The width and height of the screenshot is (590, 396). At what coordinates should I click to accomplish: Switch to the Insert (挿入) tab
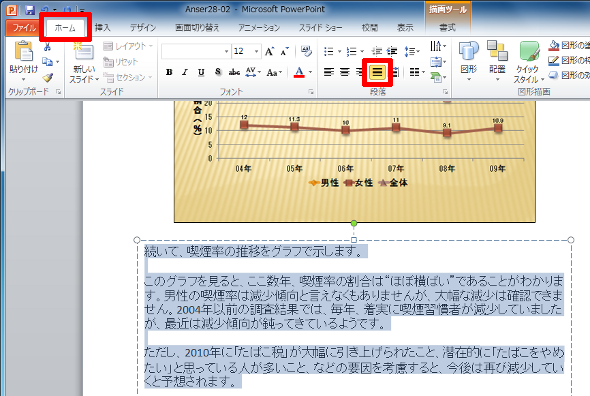pos(103,27)
